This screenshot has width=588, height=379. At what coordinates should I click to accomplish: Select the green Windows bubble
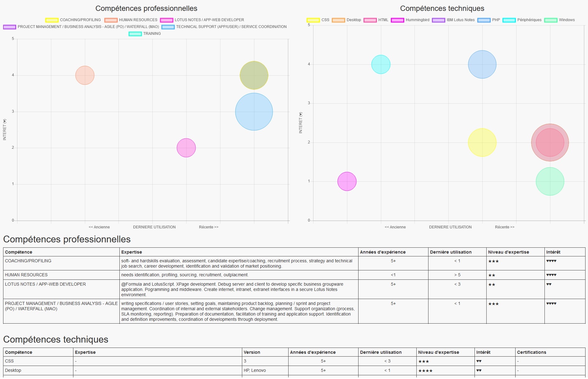pos(550,181)
